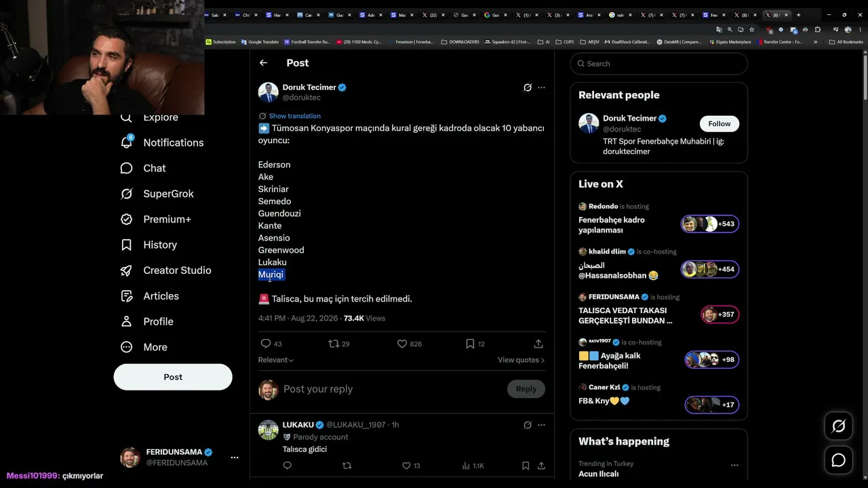Open the Relevant replies sort dropdown

[x=276, y=360]
